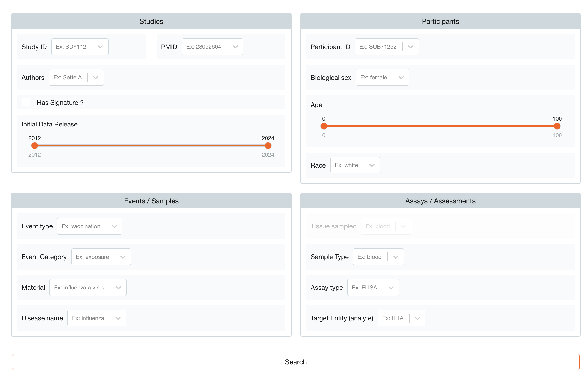Open the Event type dropdown chevron
Image resolution: width=588 pixels, height=379 pixels.
[x=114, y=226]
